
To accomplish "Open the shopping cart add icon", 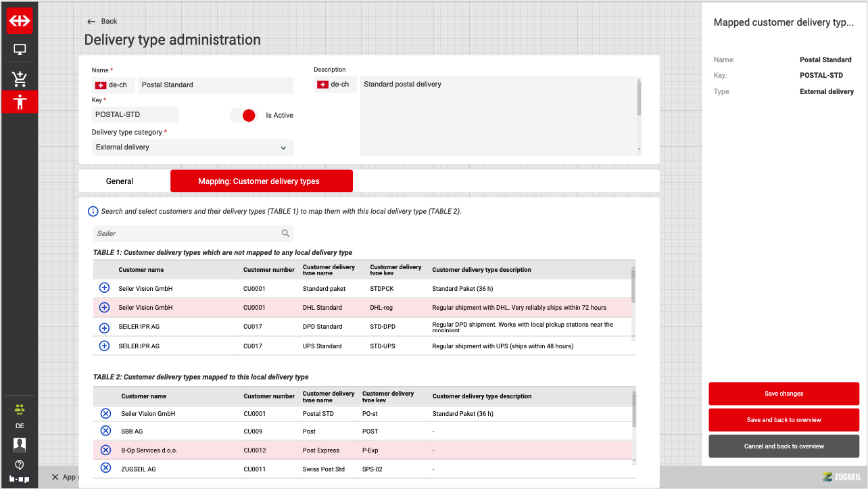I will [20, 79].
